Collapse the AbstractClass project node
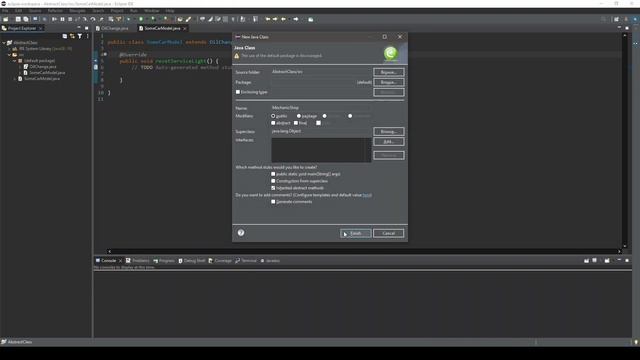 pos(4,42)
